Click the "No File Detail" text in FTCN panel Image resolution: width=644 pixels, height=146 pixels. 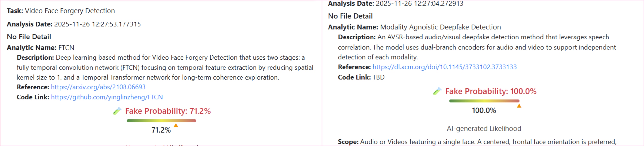tap(29, 37)
